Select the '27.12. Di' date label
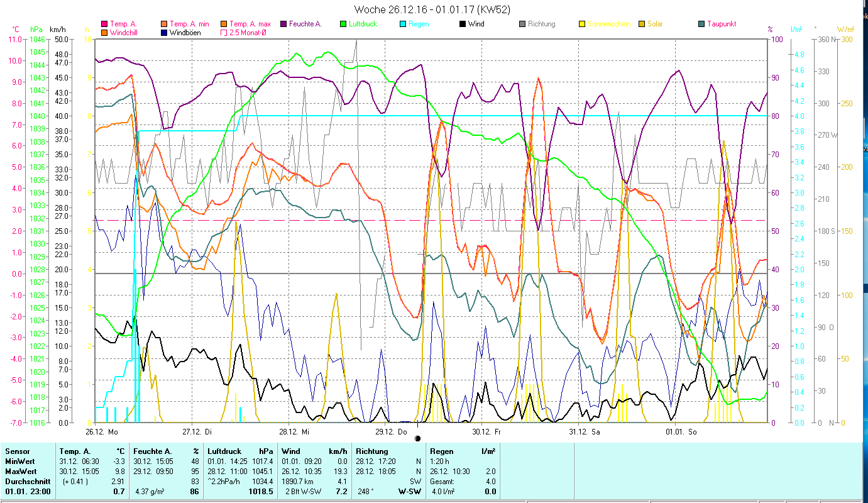 197,432
